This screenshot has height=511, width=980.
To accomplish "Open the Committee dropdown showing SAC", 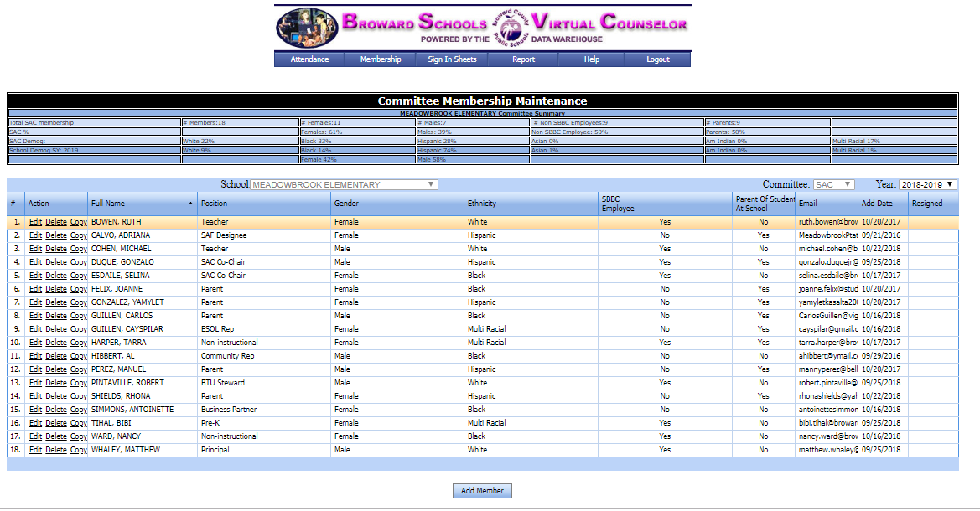I will point(834,184).
